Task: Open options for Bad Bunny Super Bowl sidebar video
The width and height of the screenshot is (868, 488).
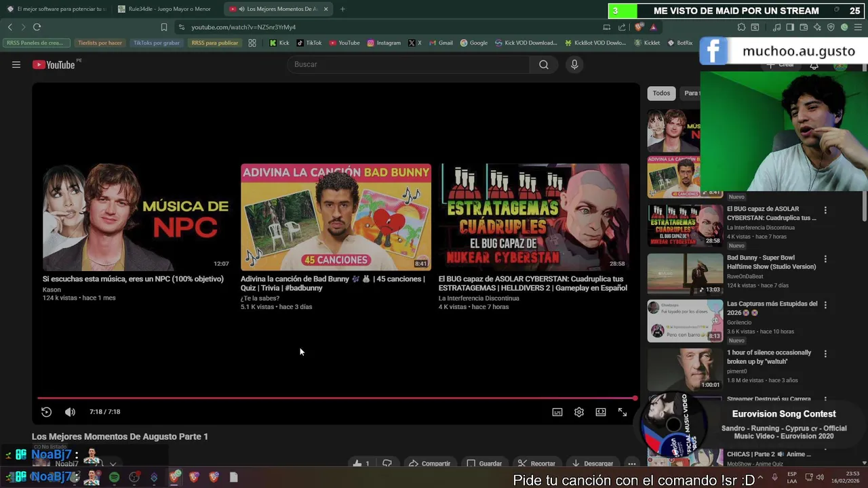Action: 825,259
